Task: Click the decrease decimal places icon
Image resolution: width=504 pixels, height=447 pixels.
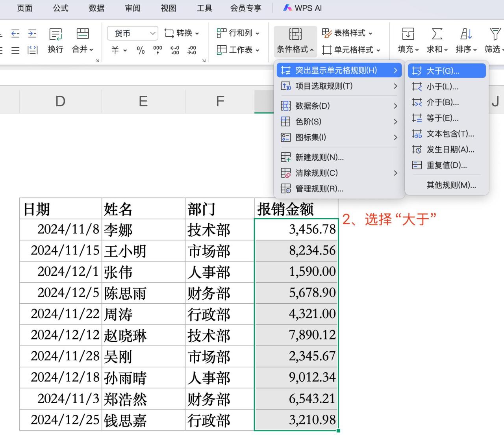Action: point(192,50)
